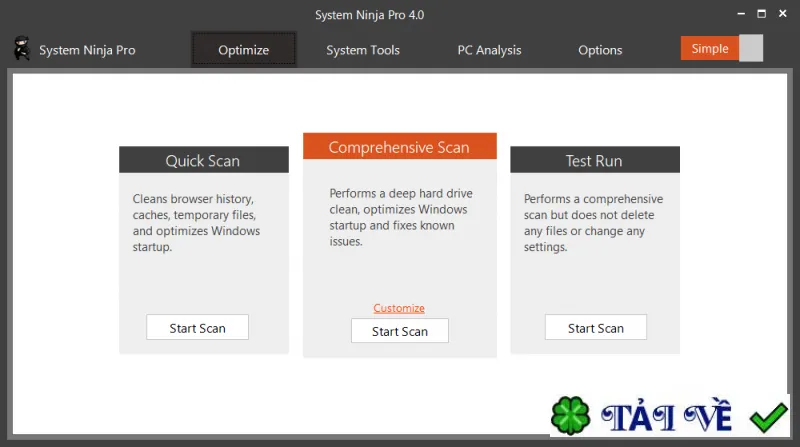Screen dimensions: 800x447
Task: Start the Quick Scan
Action: [x=197, y=328]
